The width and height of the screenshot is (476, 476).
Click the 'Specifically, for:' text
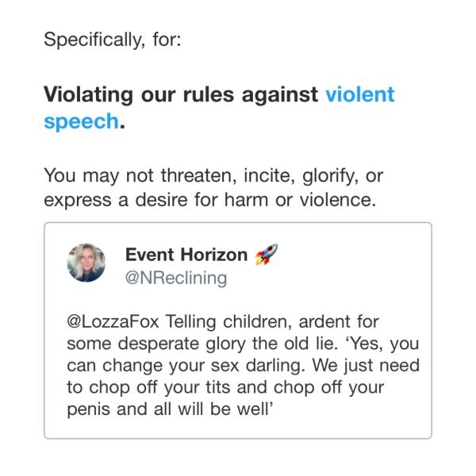click(113, 38)
